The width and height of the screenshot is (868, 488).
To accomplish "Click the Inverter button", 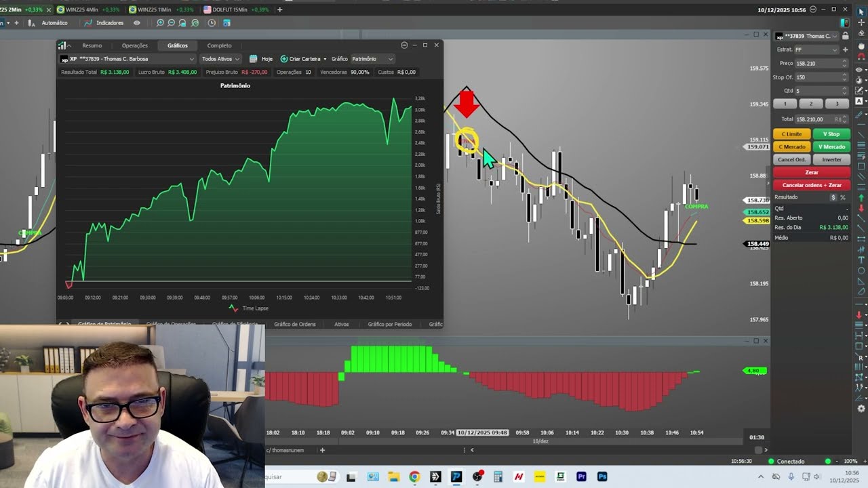I will click(x=831, y=160).
